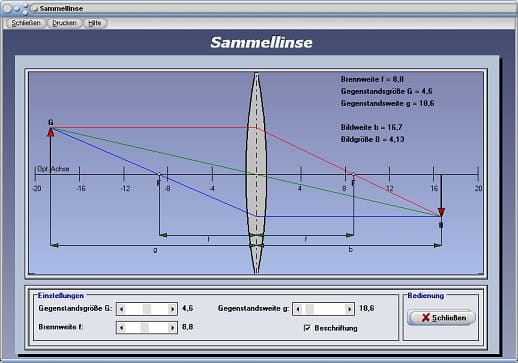Screen dimensions: 518x363
Task: Click the 'b' distance label below diagram
Action: pos(350,249)
